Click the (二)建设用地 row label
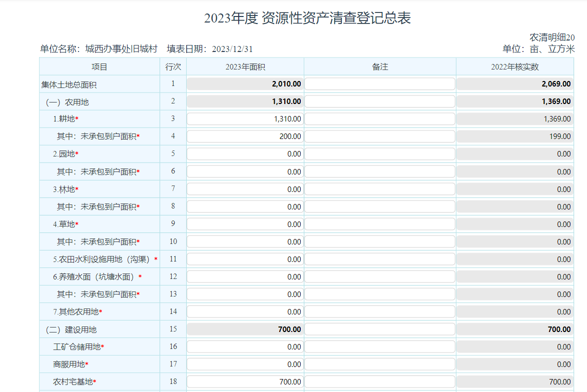 pos(71,329)
